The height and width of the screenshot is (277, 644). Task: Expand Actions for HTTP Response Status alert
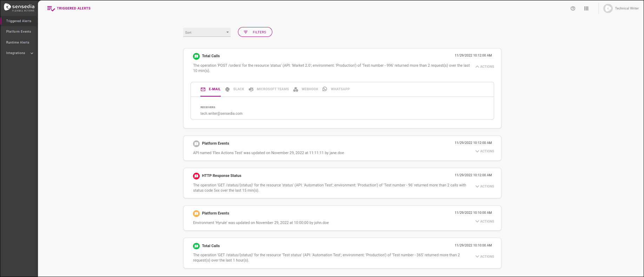point(485,186)
